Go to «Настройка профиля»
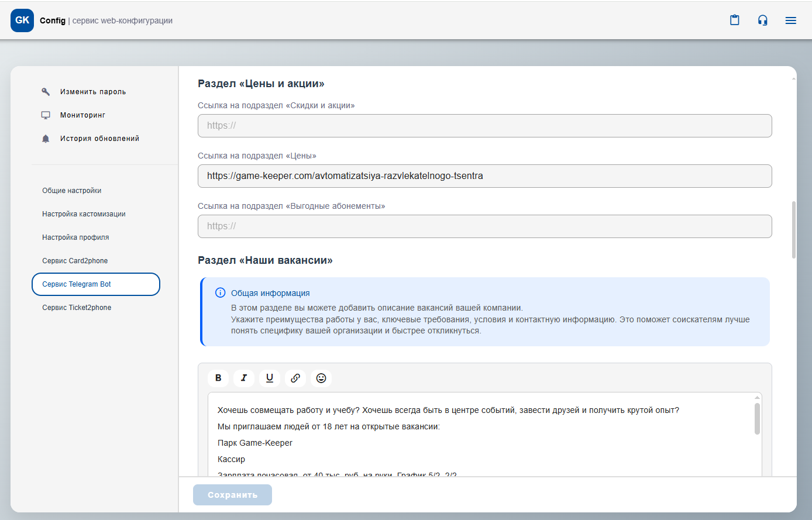 75,237
